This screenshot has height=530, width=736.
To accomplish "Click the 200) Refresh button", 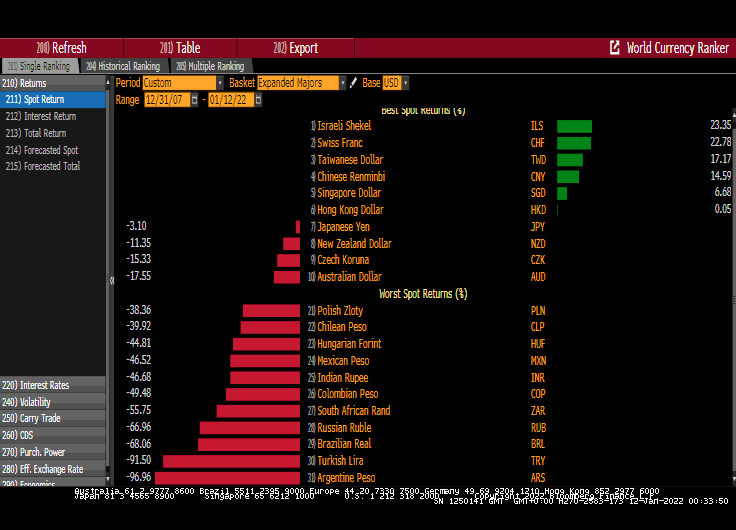I will (61, 48).
